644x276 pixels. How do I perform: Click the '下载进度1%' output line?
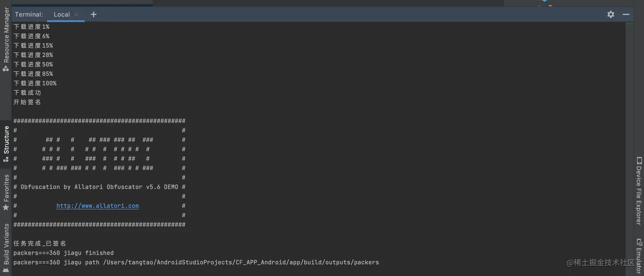32,26
